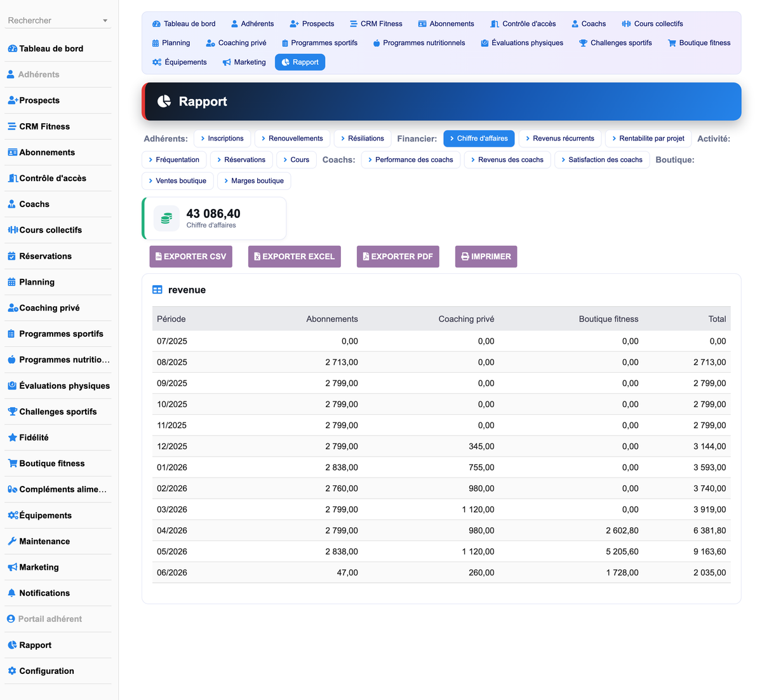Click the coins icon in revenue card
This screenshot has width=762, height=700.
coord(166,219)
